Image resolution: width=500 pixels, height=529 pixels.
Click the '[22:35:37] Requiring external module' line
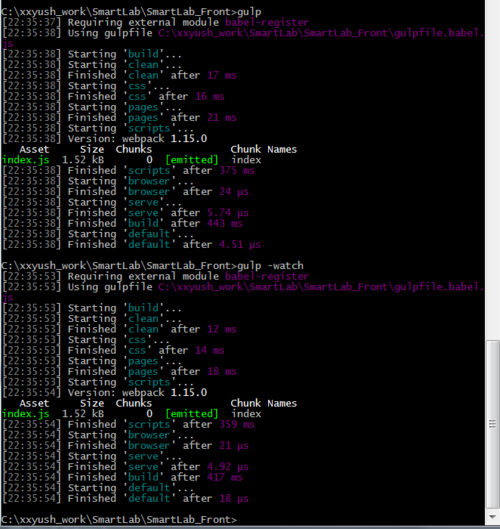155,23
